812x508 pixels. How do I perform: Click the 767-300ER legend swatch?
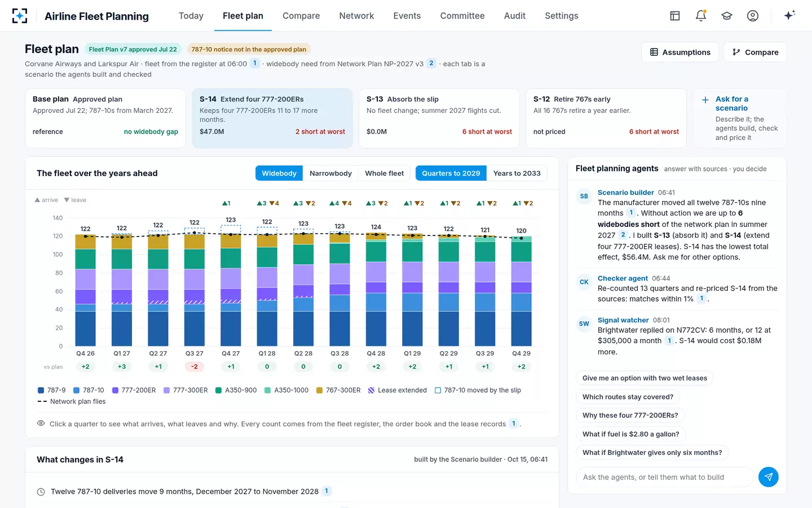pos(319,390)
